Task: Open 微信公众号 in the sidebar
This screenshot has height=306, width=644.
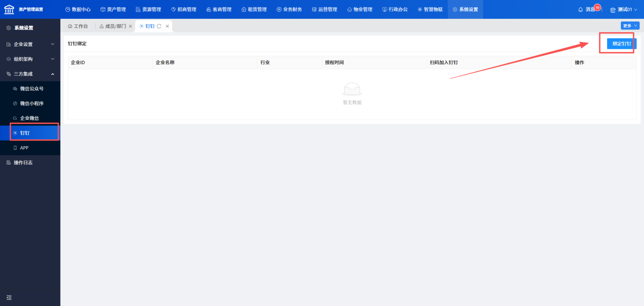Action: coord(30,89)
